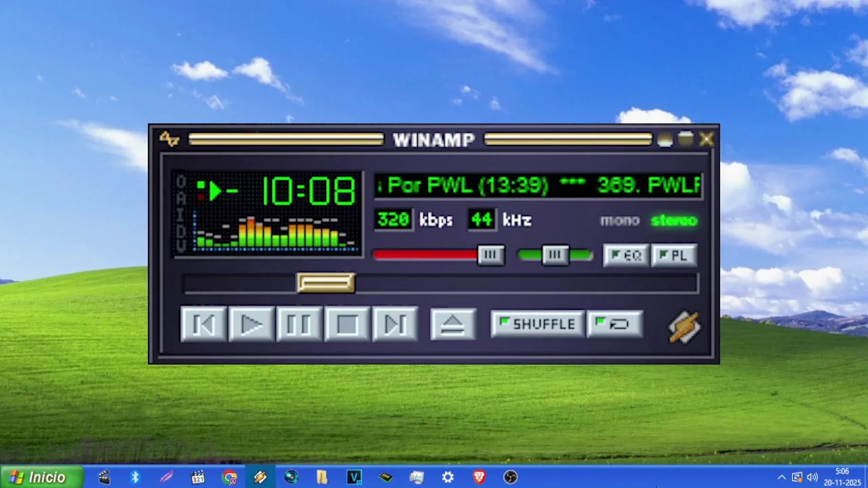Open the Settings gear in taskbar
The image size is (868, 488).
click(448, 477)
